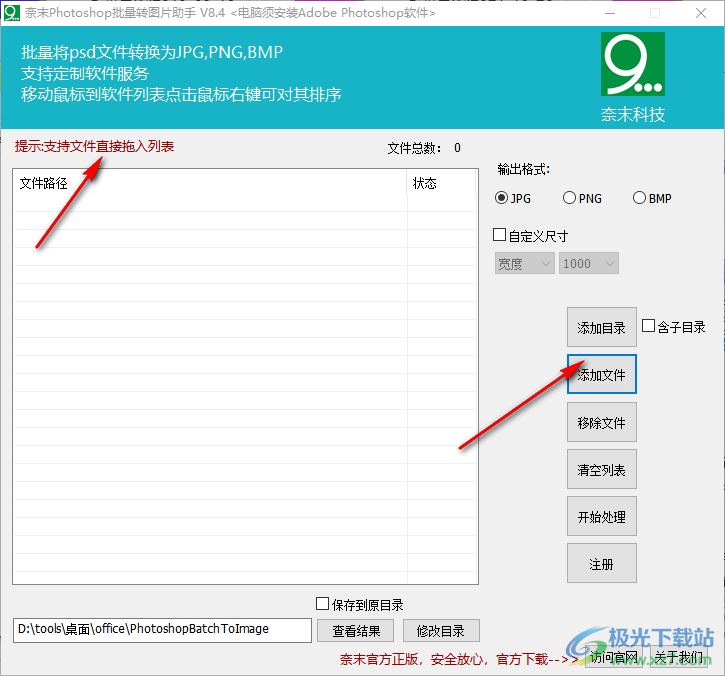Click the green 9 logo in banner

633,64
